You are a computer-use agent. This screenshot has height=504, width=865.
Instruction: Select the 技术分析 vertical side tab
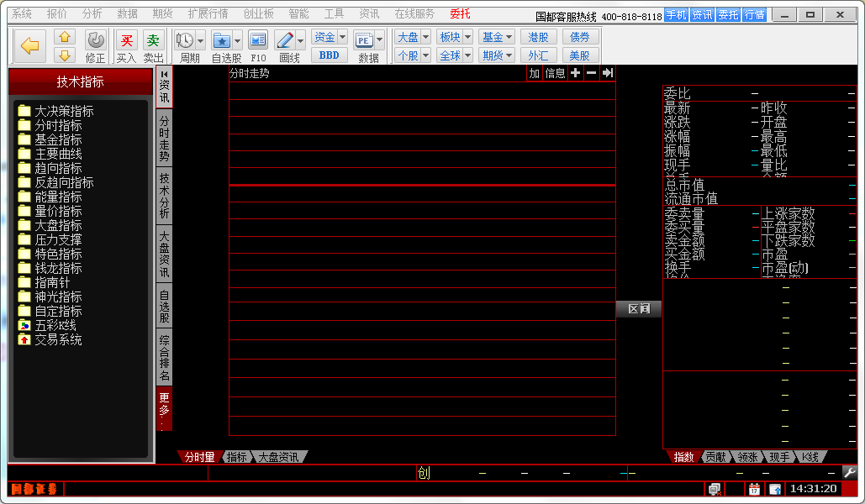click(x=165, y=196)
